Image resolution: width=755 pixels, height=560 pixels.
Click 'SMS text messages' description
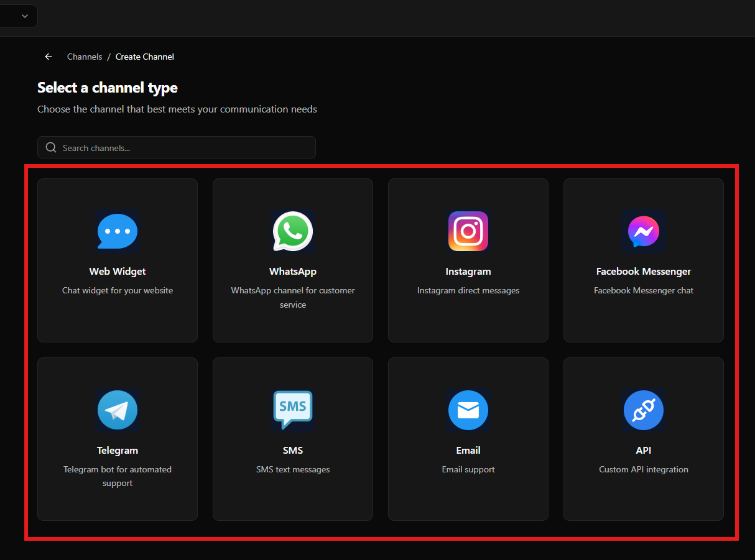(x=293, y=469)
